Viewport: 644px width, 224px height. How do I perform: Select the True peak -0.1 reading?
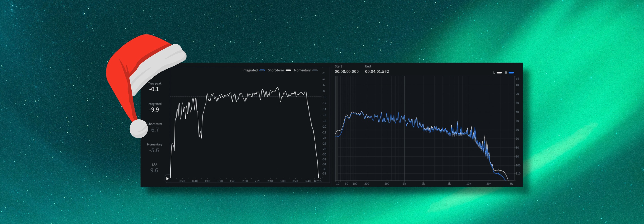[x=154, y=89]
